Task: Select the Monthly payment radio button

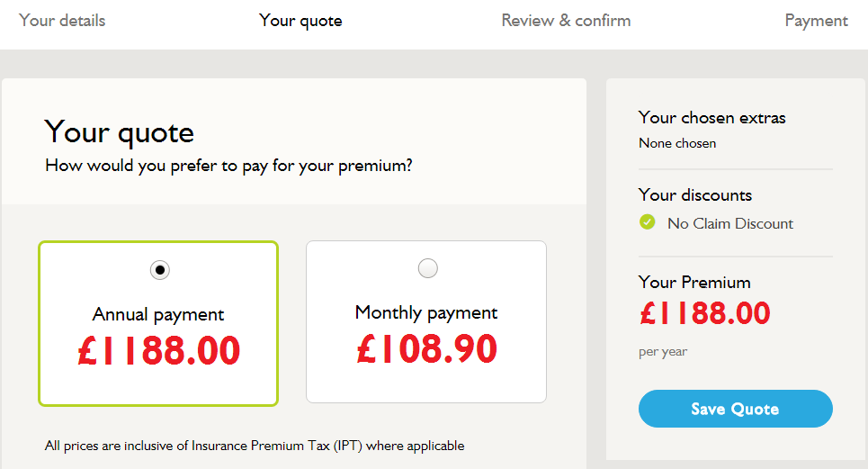Action: coord(428,268)
